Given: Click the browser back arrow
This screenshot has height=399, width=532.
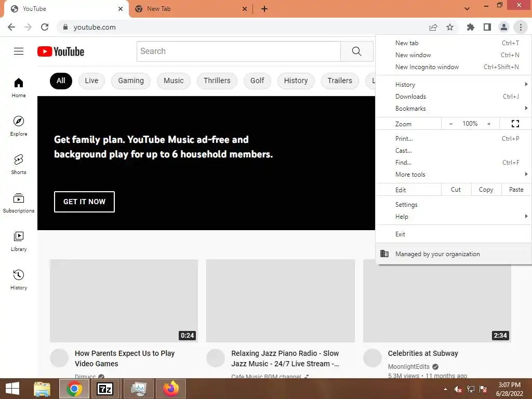Looking at the screenshot, I should [11, 27].
